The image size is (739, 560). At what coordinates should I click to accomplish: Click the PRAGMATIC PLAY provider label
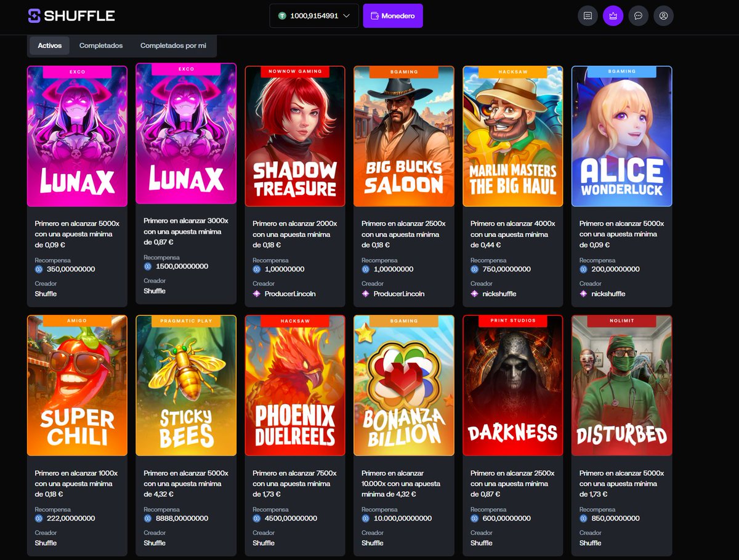[186, 321]
